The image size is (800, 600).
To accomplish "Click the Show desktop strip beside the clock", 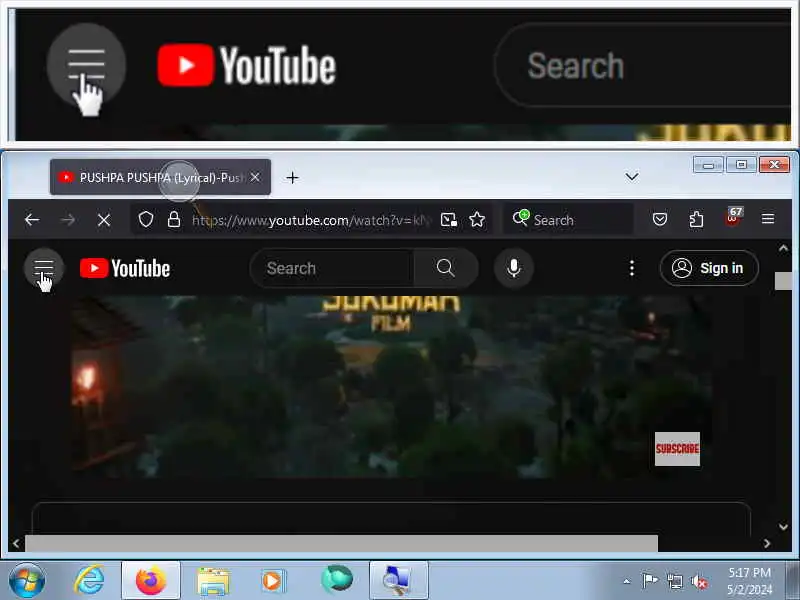I will click(x=793, y=580).
